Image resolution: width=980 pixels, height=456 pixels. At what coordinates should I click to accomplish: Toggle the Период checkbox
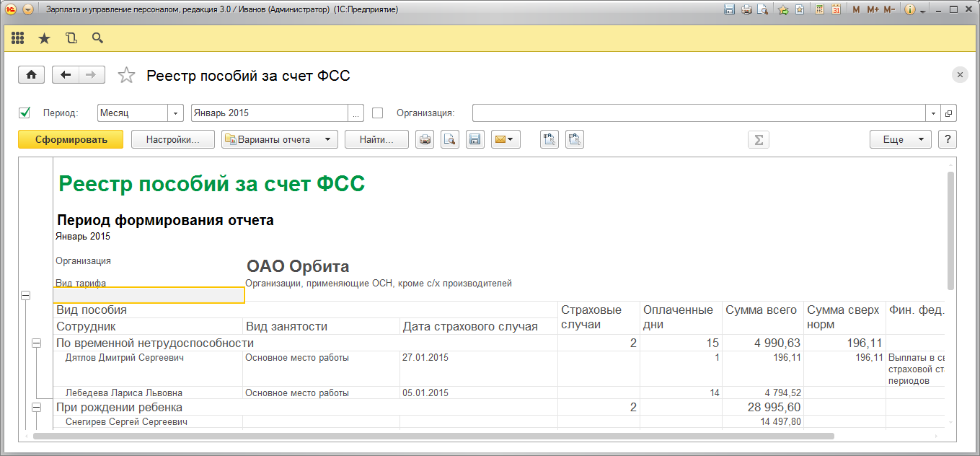click(25, 113)
